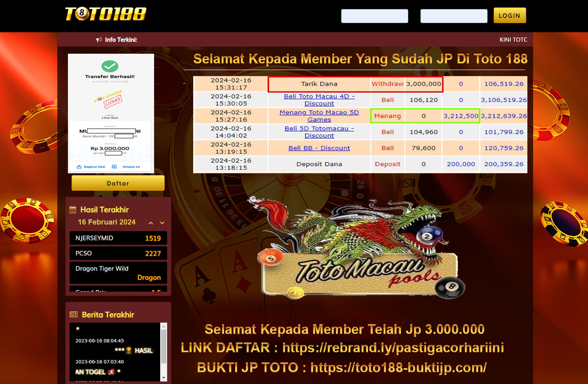Click the Toto Macau pools dragon image

[357, 247]
